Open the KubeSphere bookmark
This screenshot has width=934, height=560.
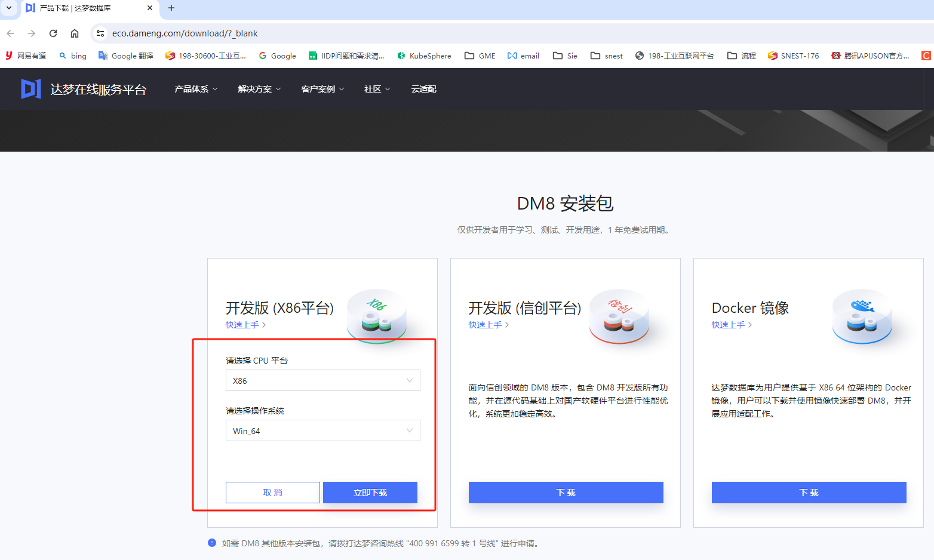coord(424,56)
